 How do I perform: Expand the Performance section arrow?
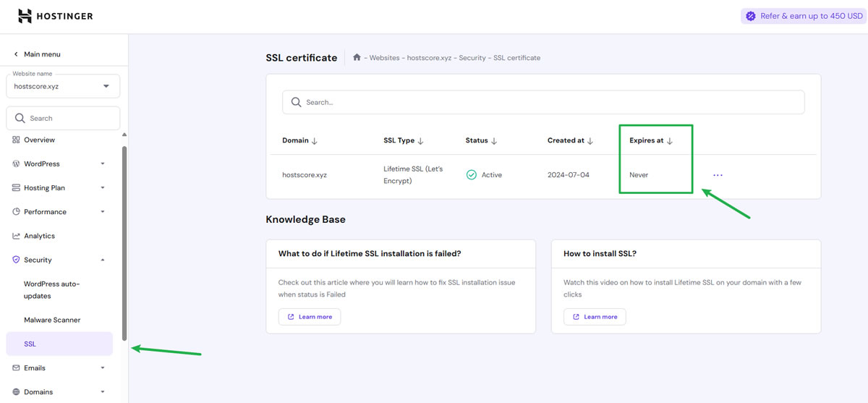(x=103, y=212)
